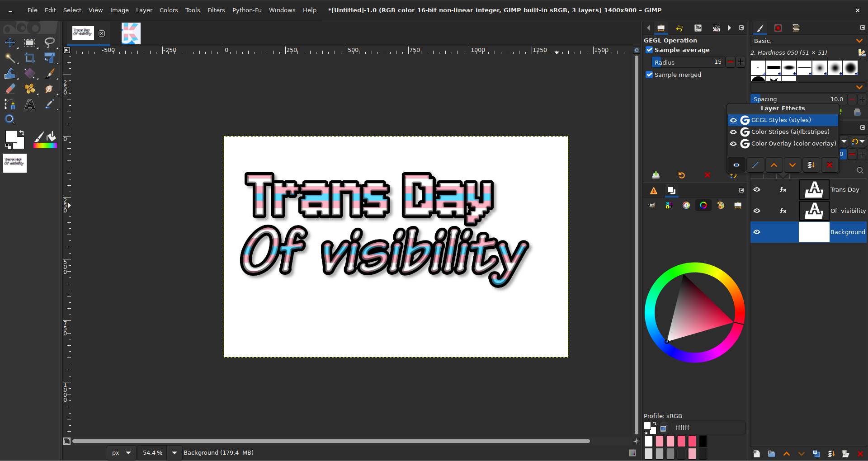This screenshot has width=868, height=461.
Task: Select the Text tool
Action: 30,104
